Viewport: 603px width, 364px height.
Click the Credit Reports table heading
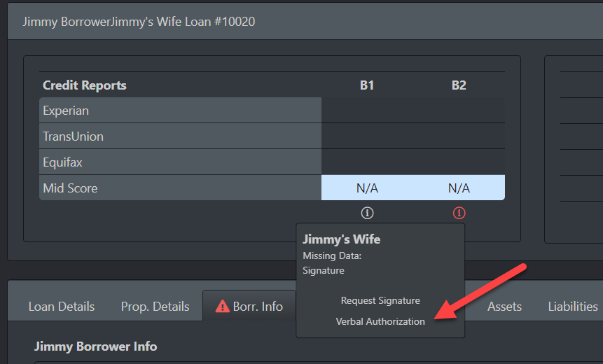85,85
